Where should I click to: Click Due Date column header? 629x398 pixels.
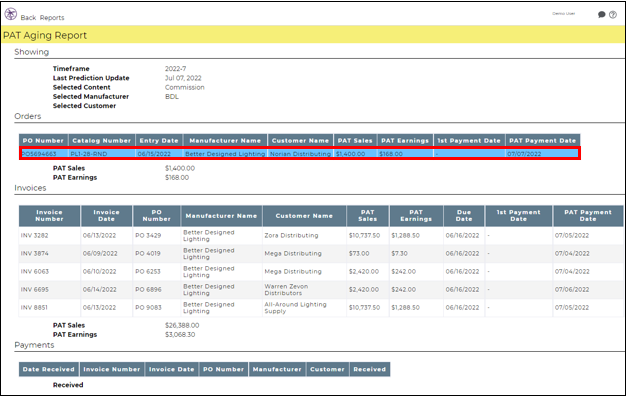point(464,216)
